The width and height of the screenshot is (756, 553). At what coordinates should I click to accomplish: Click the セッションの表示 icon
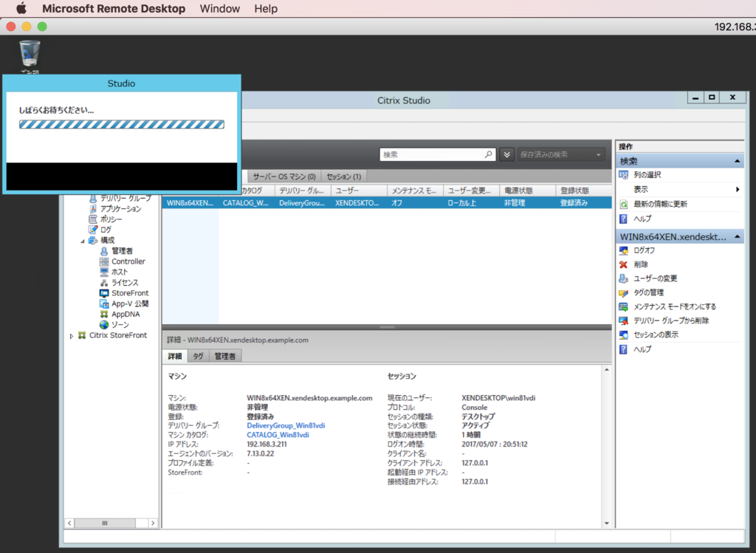(623, 334)
